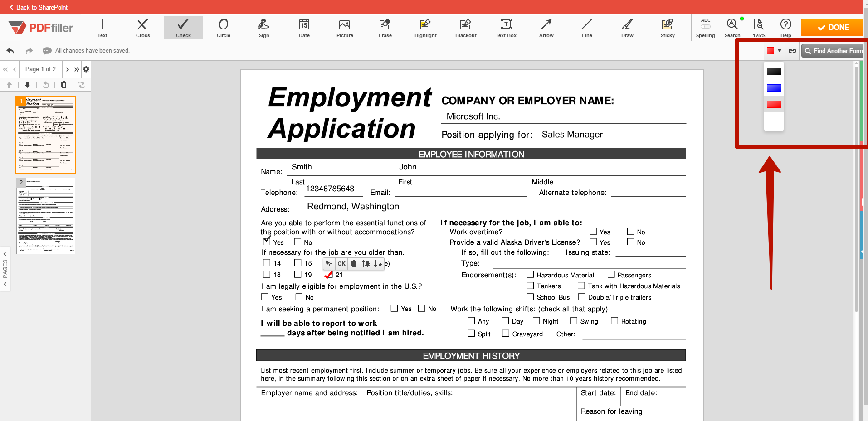Increase checkmark size in popup toolbar
The image size is (868, 421).
(366, 264)
